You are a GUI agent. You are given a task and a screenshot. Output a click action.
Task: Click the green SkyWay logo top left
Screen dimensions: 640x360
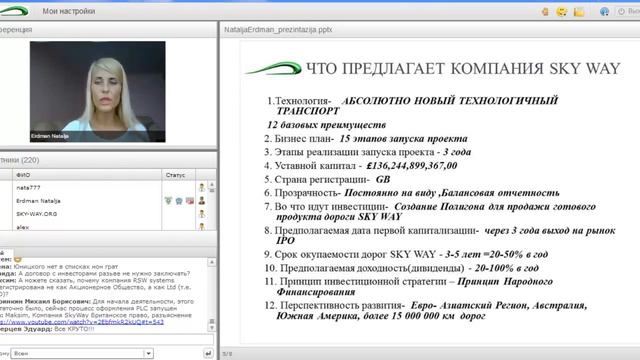(x=14, y=11)
